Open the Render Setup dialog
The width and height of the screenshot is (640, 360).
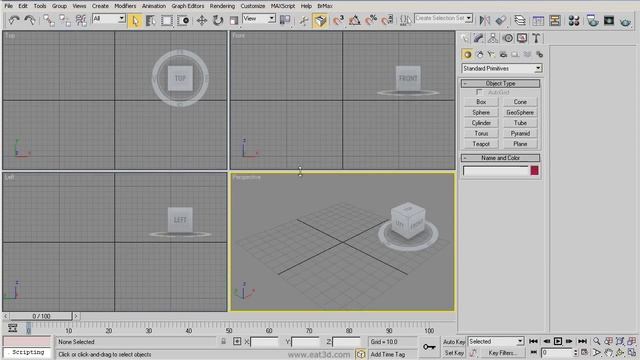point(592,20)
